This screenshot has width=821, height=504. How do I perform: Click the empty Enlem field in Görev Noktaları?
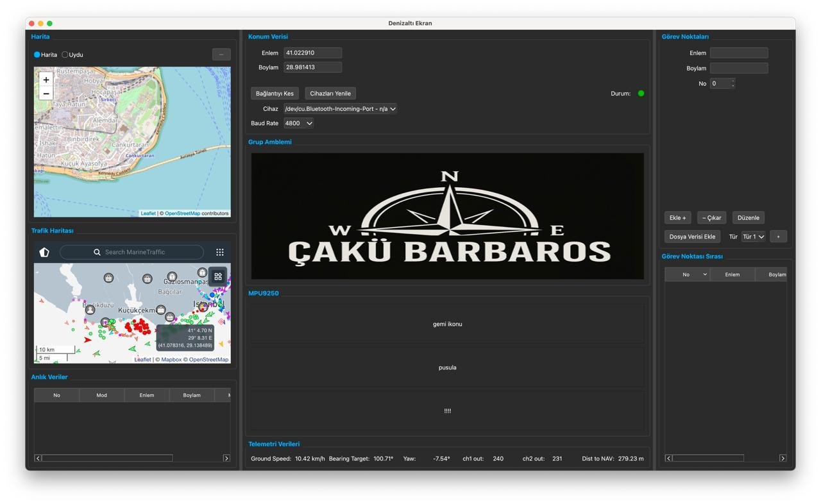(739, 53)
